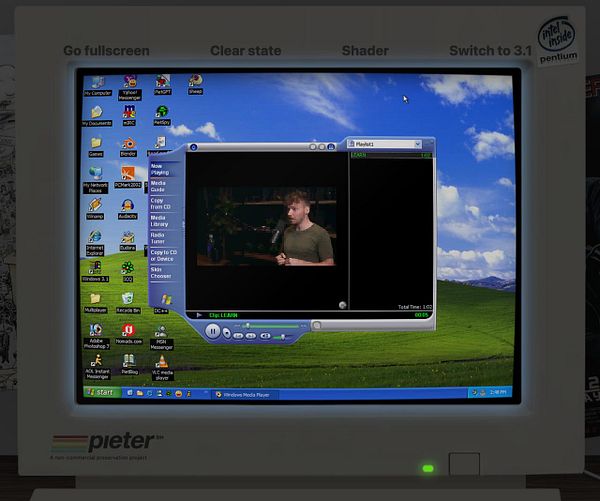The image size is (600, 501).
Task: Open the PietBlog desktop shortcut
Action: tap(129, 364)
